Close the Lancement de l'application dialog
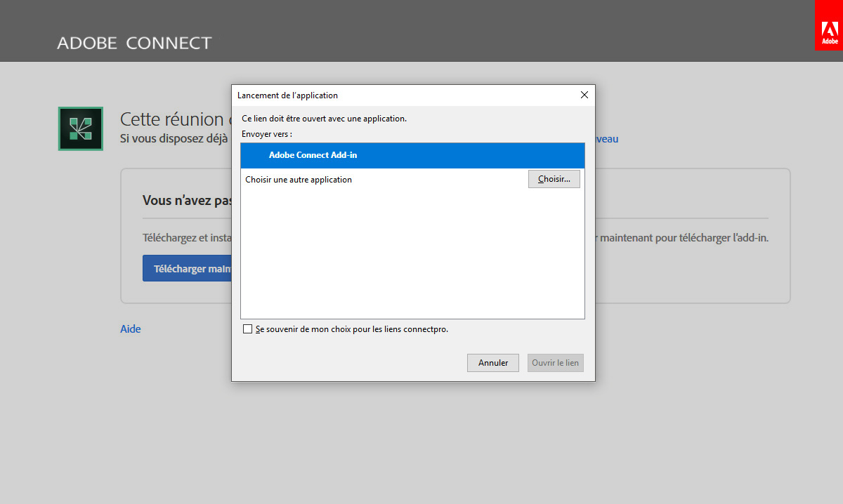843x504 pixels. coord(584,94)
